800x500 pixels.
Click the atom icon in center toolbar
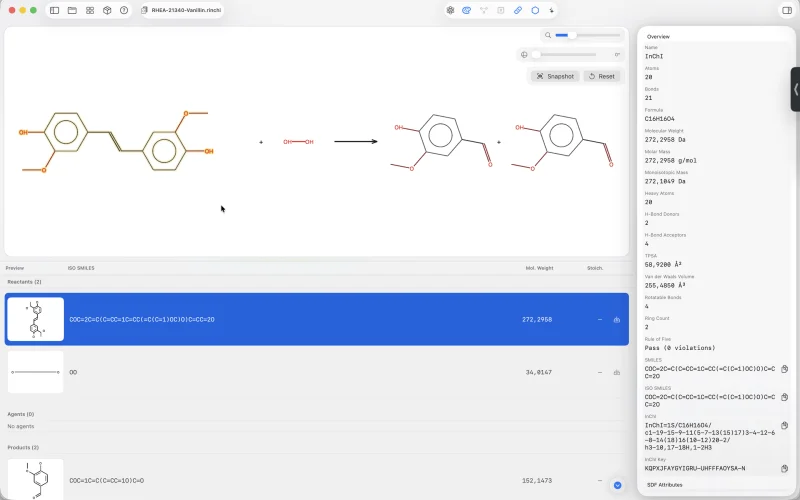point(450,10)
